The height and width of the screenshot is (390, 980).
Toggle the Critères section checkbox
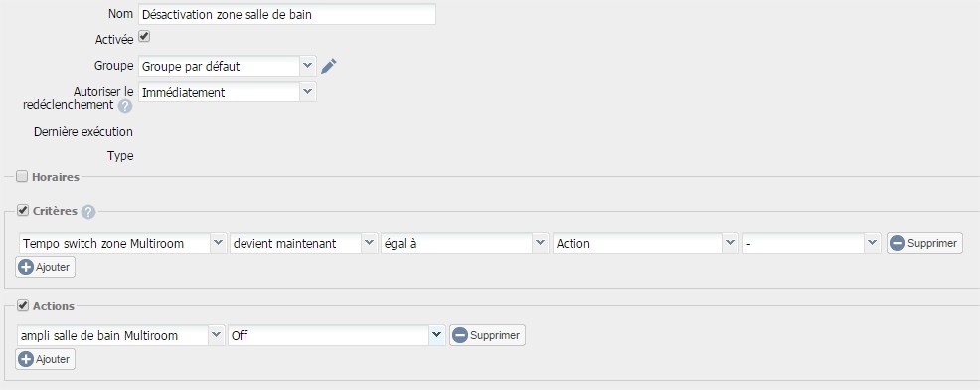[23, 211]
